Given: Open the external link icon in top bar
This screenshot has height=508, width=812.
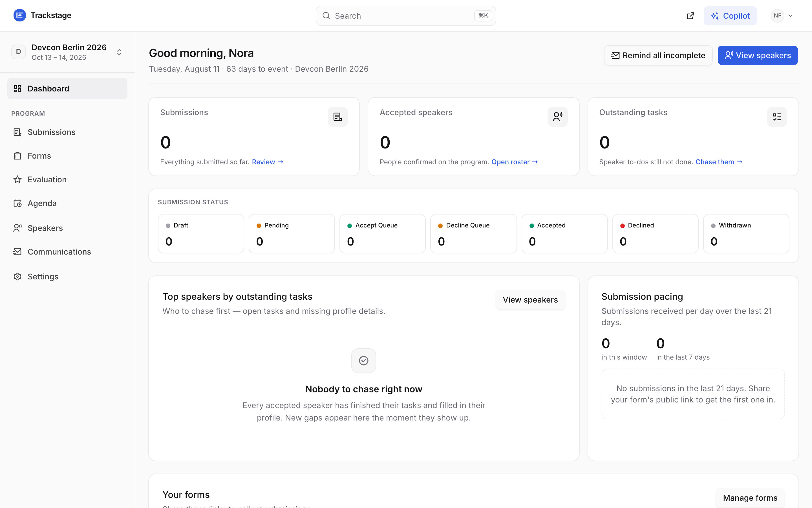Looking at the screenshot, I should pyautogui.click(x=690, y=16).
